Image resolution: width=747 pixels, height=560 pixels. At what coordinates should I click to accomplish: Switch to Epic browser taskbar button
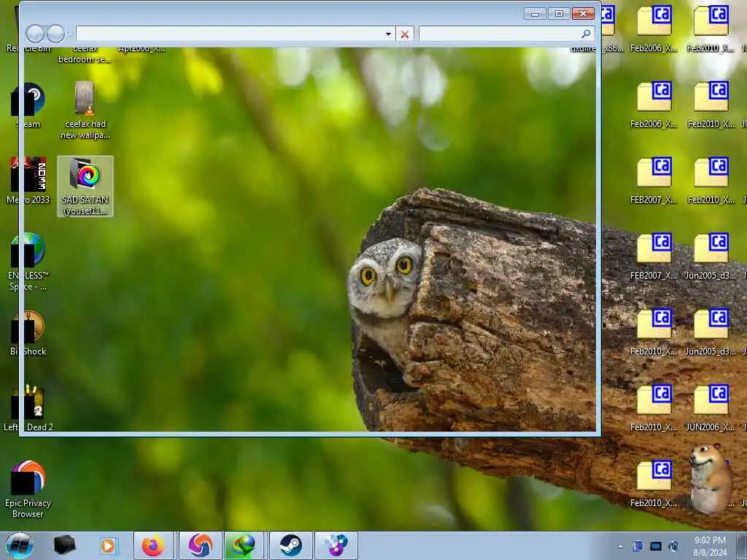201,545
